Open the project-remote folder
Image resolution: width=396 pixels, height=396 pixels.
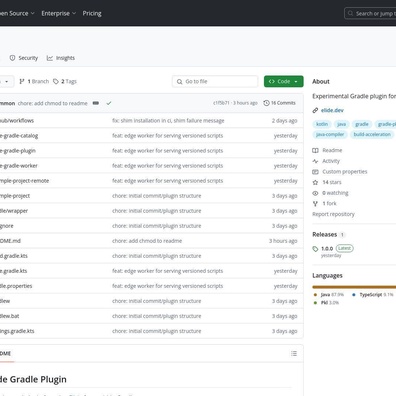click(24, 181)
